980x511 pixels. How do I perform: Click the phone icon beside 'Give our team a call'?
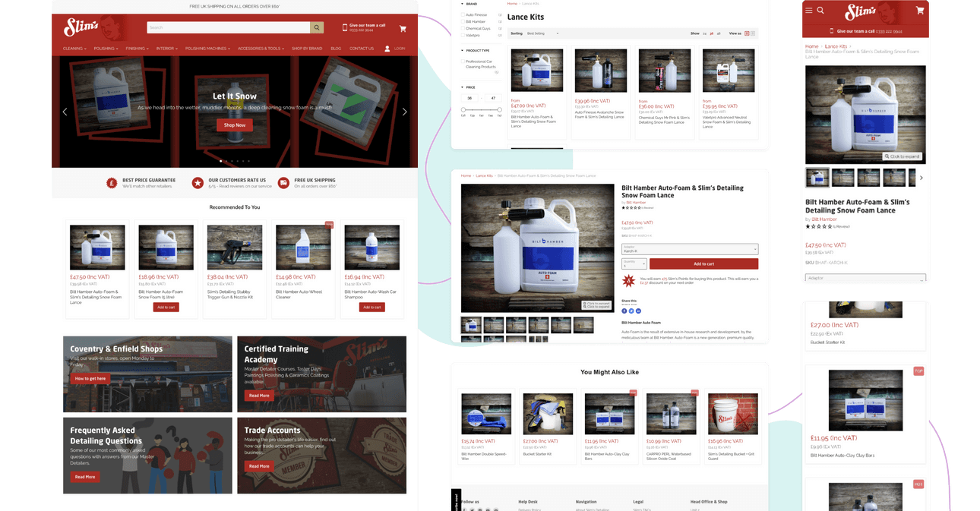click(345, 28)
